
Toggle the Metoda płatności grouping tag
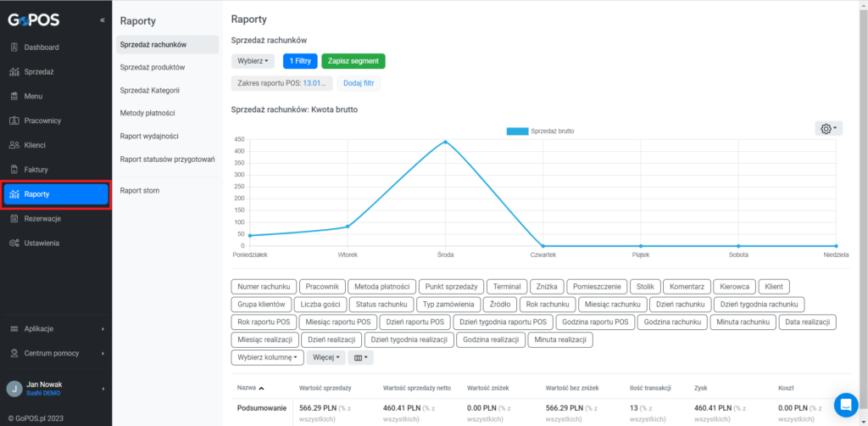381,286
